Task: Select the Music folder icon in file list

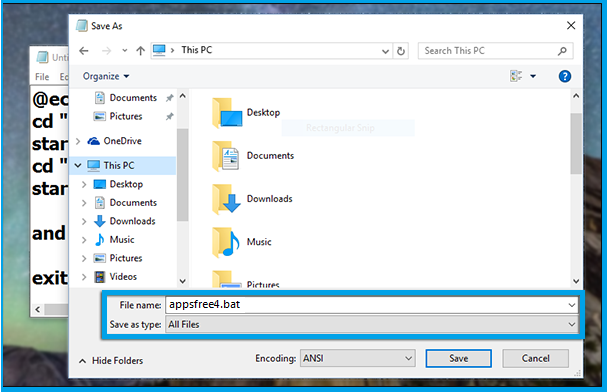Action: [x=226, y=242]
